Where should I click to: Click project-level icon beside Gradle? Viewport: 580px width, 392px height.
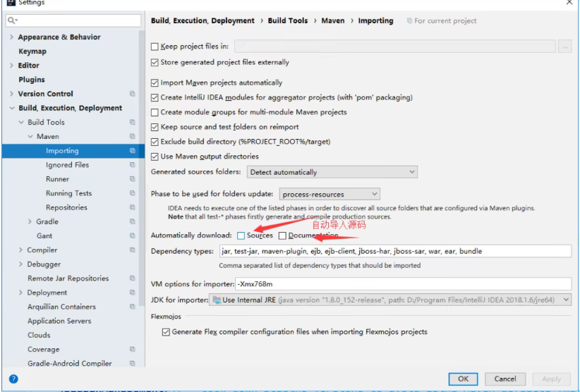(133, 221)
